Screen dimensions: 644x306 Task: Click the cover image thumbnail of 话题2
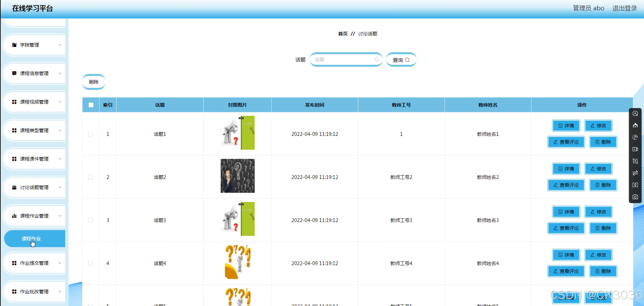237,176
